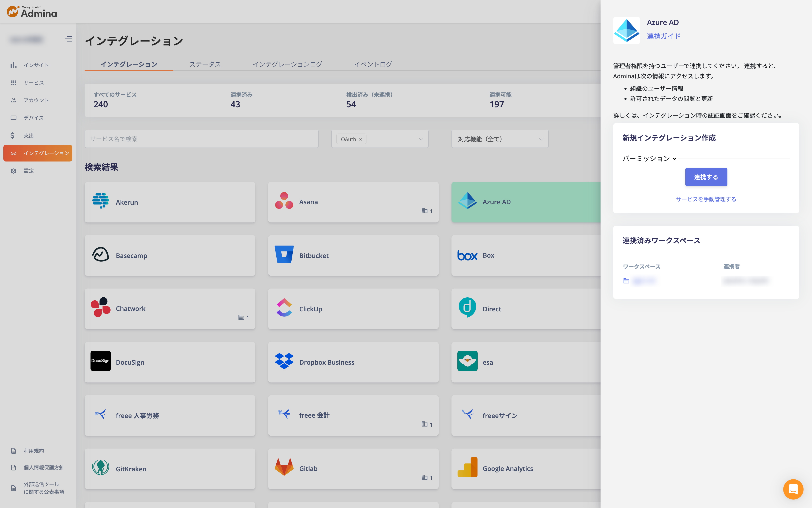Expand the パーミッション section

click(649, 159)
